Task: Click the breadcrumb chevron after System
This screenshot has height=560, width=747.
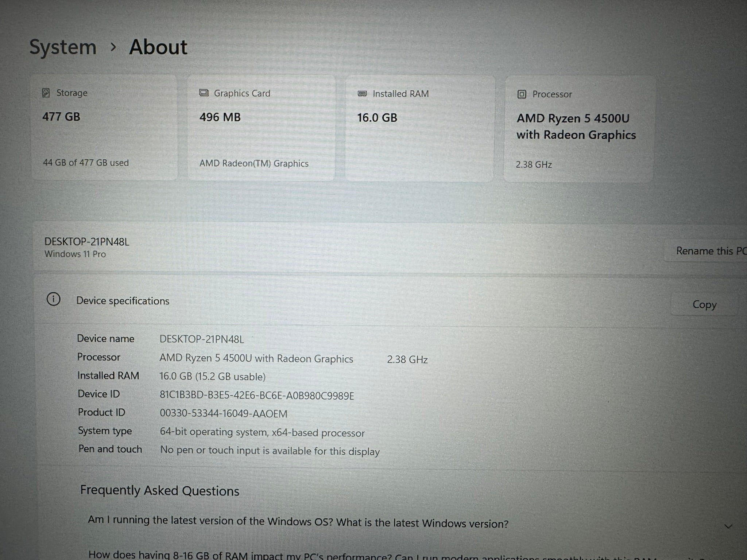Action: pyautogui.click(x=113, y=47)
